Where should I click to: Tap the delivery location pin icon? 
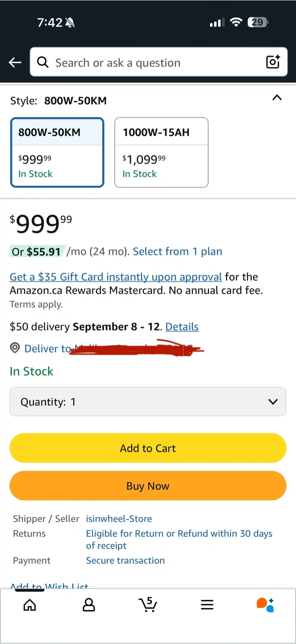coord(15,348)
